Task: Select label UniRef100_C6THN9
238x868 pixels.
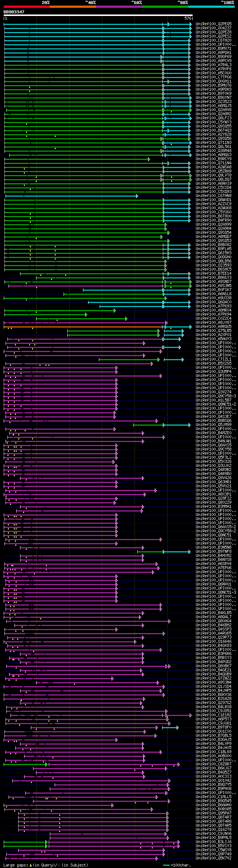Action: [213, 196]
